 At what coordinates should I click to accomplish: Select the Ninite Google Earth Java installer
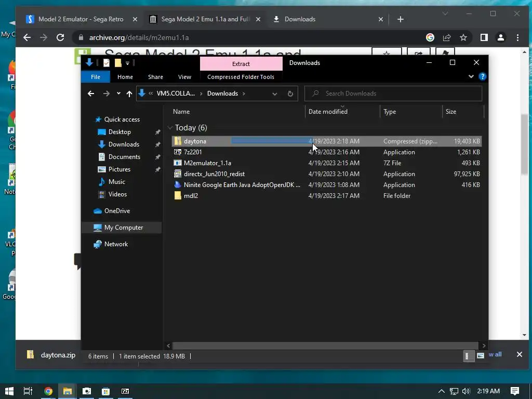coord(326,184)
